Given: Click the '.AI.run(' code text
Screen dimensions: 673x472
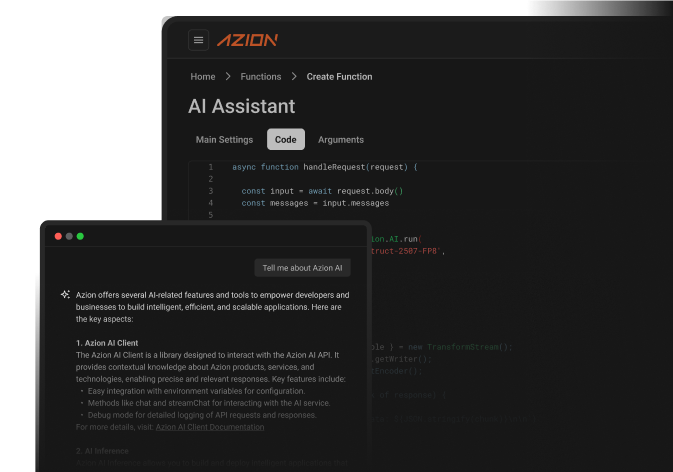Looking at the screenshot, I should [403, 239].
